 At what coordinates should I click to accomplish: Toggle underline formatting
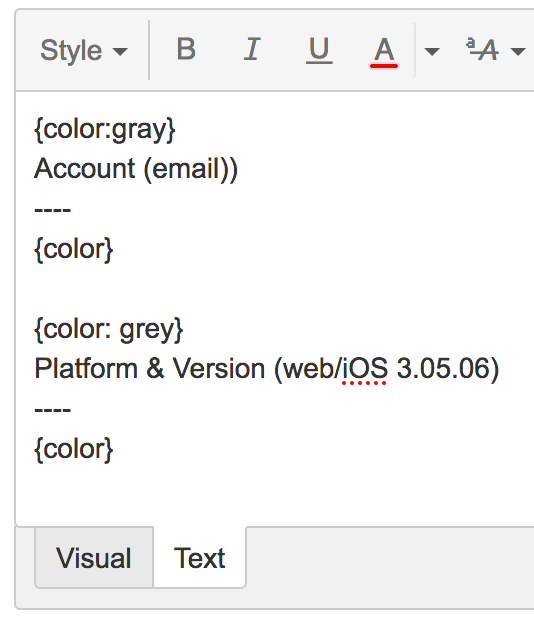(319, 50)
